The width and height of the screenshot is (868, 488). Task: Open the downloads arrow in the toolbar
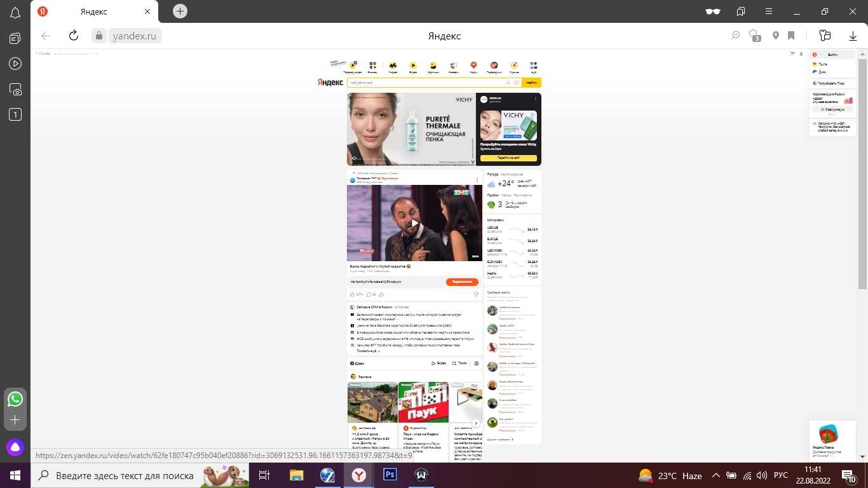pos(853,36)
